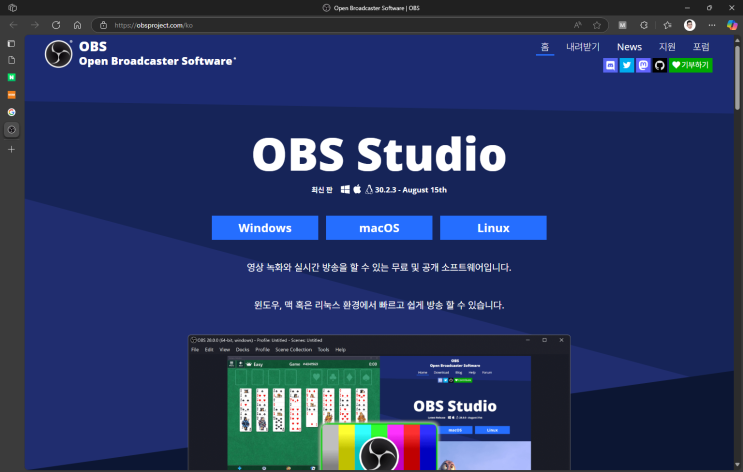Open the News navigation link
Viewport: 743px width, 472px height.
pos(629,47)
